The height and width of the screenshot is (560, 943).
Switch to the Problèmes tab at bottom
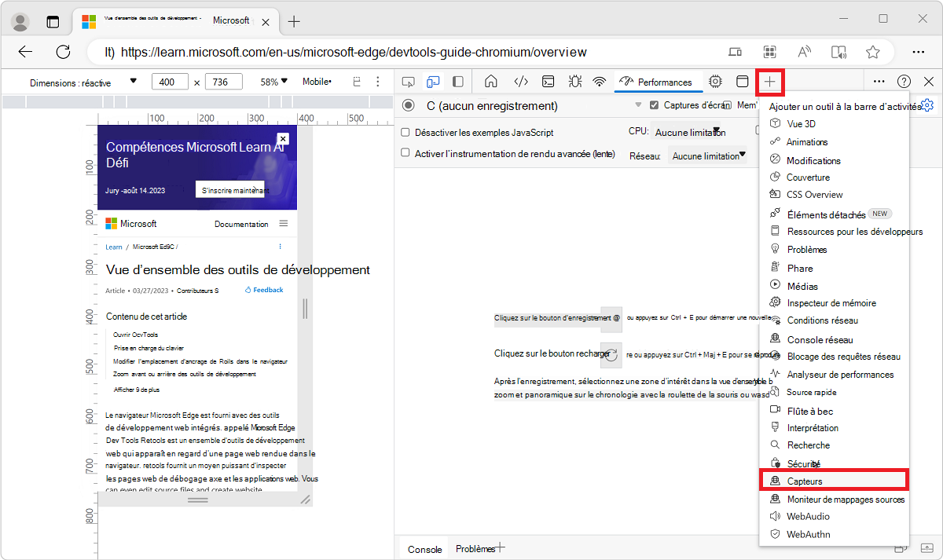(x=475, y=548)
